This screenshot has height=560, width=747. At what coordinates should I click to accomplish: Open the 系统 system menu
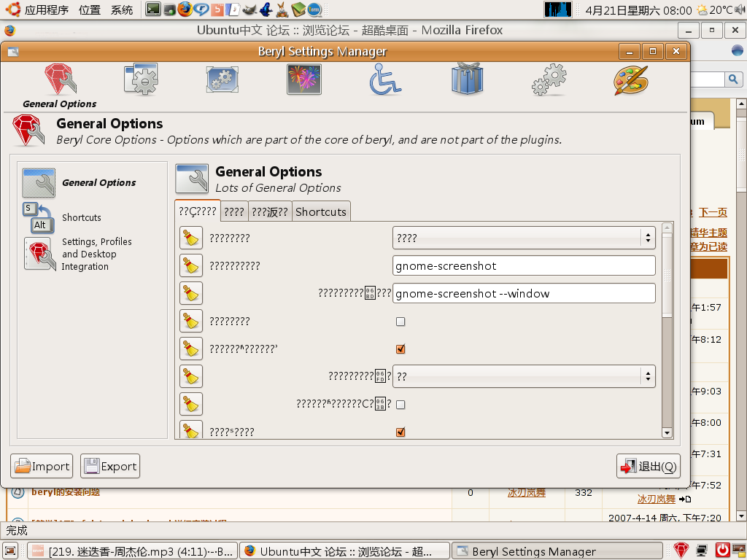point(122,9)
